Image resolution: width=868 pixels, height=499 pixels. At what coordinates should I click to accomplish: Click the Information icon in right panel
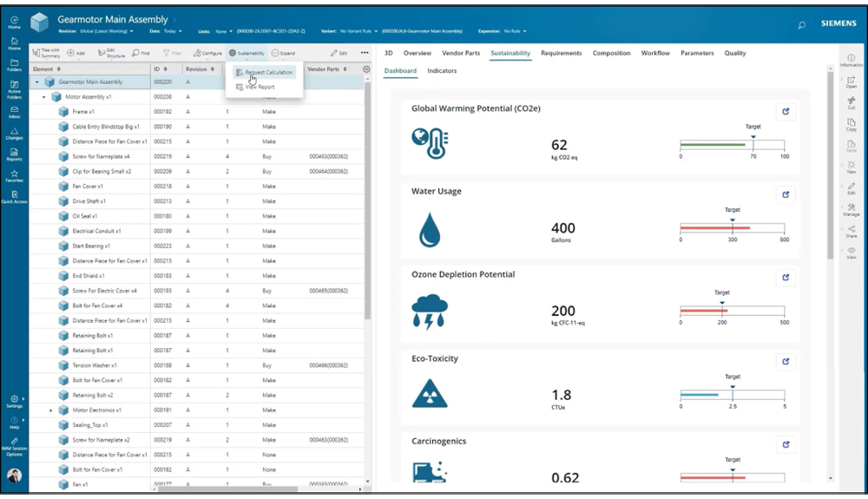click(851, 60)
